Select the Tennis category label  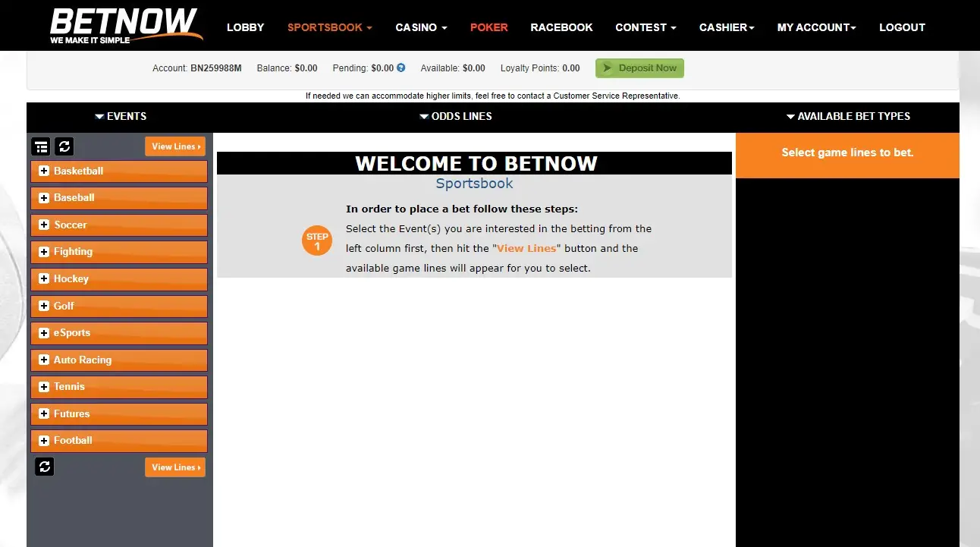(69, 386)
